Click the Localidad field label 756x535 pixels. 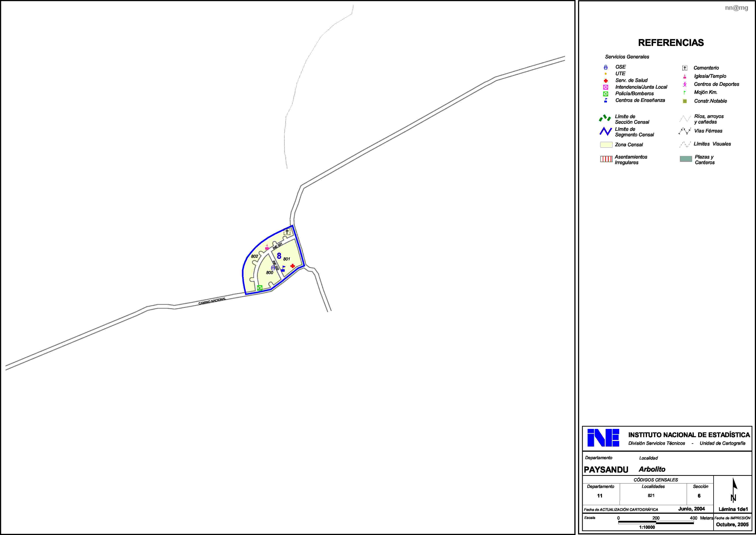point(648,458)
